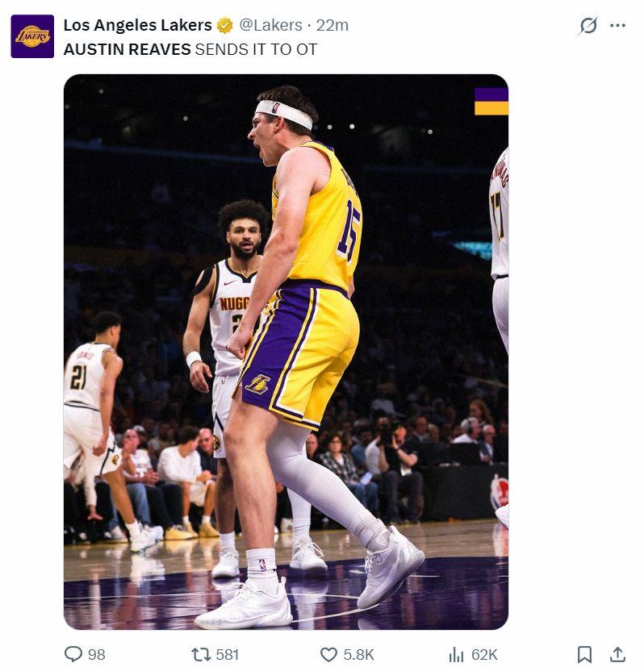This screenshot has height=667, width=644.
Task: Open the three-dot more options menu
Action: 618,26
